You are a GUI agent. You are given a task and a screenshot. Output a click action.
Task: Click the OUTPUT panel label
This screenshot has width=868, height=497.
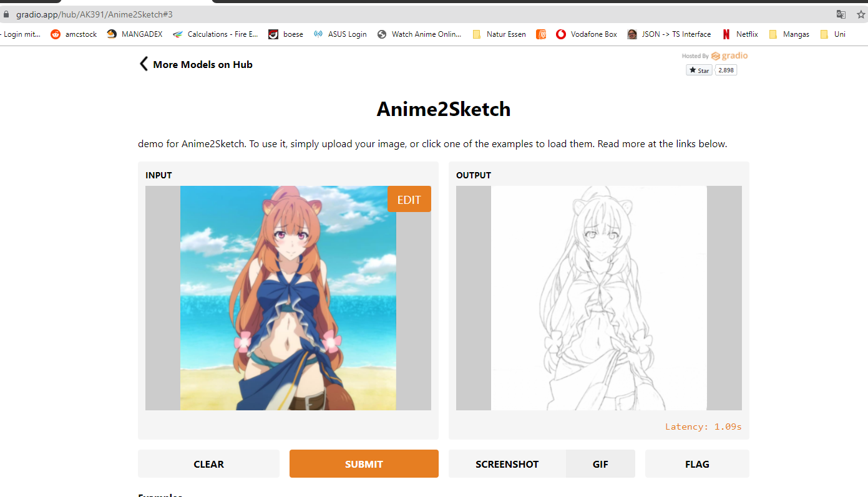pyautogui.click(x=474, y=175)
